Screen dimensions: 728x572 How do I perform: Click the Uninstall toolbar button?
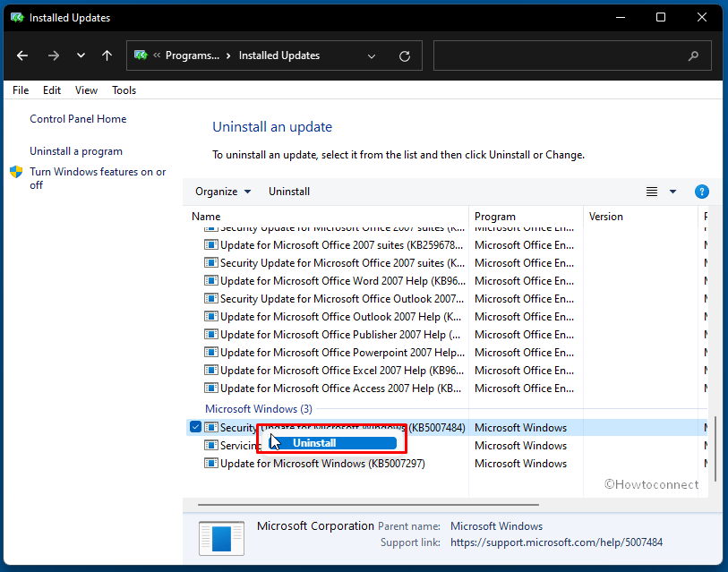click(x=289, y=192)
